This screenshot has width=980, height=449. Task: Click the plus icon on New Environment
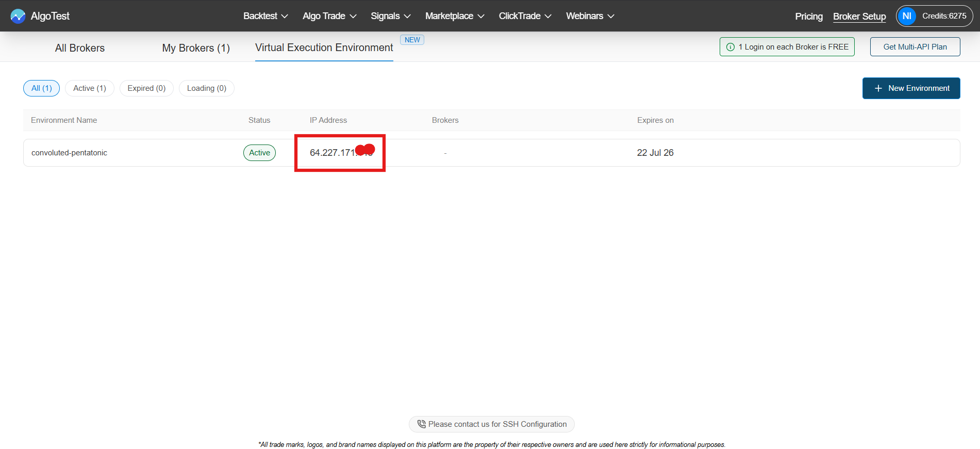878,88
